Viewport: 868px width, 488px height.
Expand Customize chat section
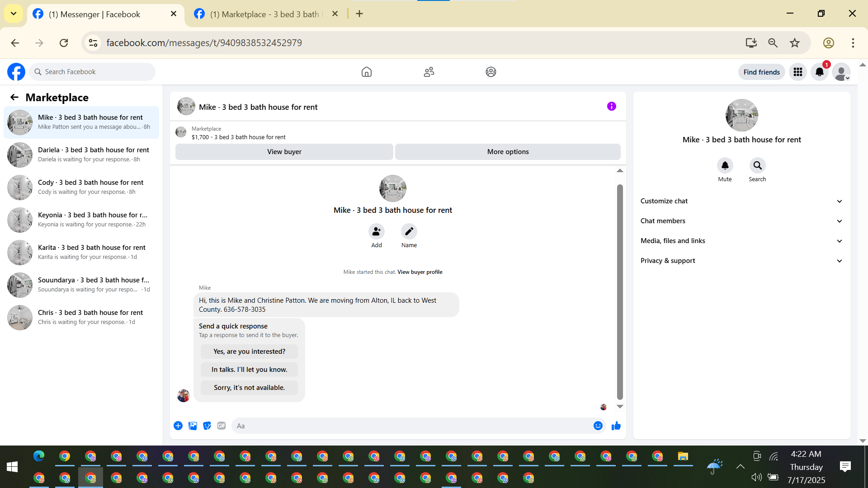[x=741, y=201]
